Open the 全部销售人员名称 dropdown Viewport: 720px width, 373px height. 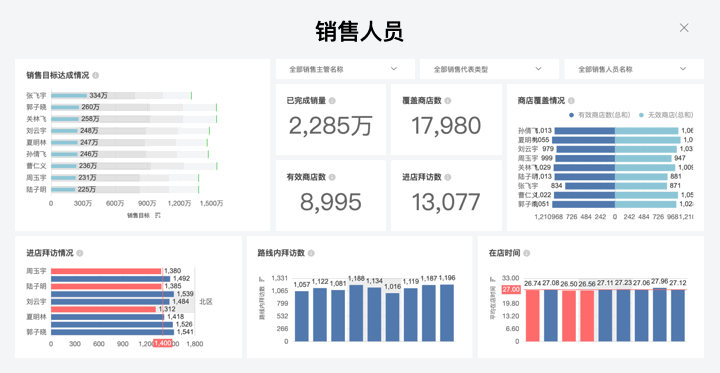point(634,69)
